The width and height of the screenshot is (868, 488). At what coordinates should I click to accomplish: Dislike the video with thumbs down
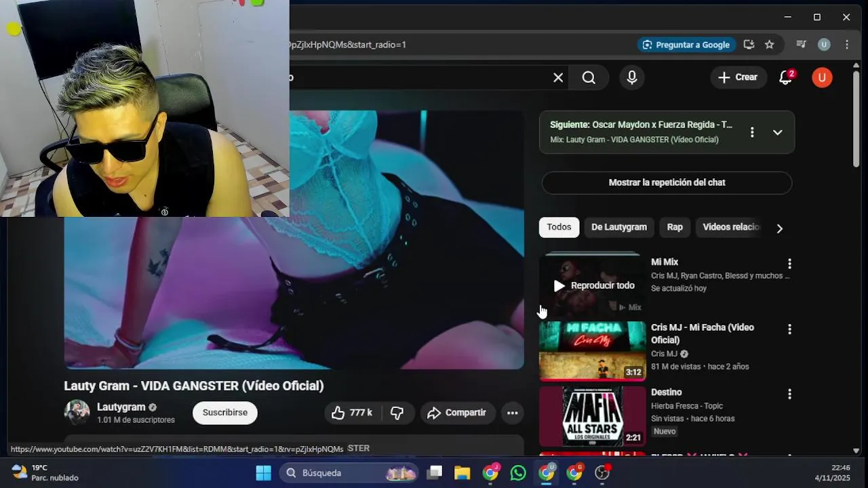pos(397,413)
